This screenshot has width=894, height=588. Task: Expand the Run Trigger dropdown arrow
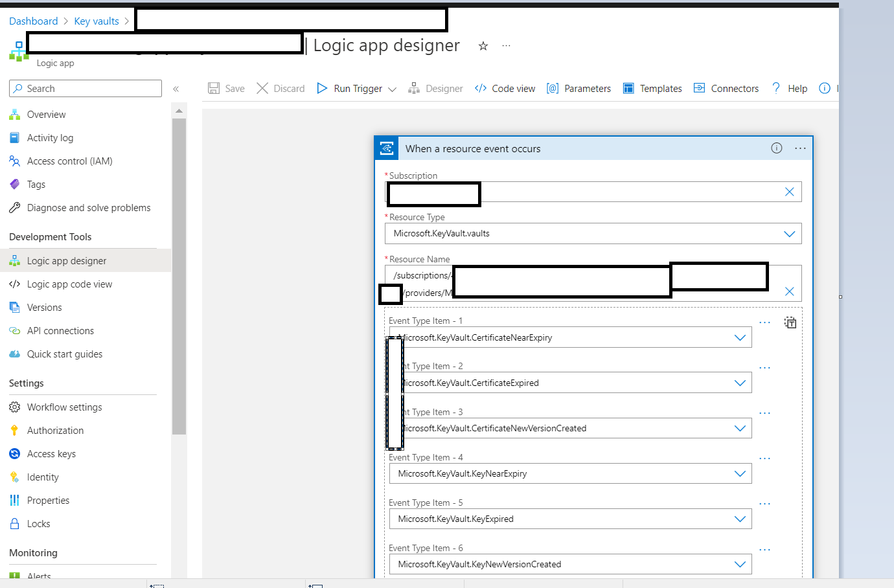[x=392, y=89]
